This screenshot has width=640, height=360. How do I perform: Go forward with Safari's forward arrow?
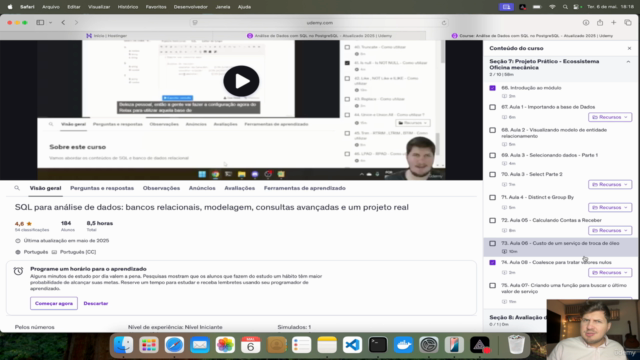[76, 23]
